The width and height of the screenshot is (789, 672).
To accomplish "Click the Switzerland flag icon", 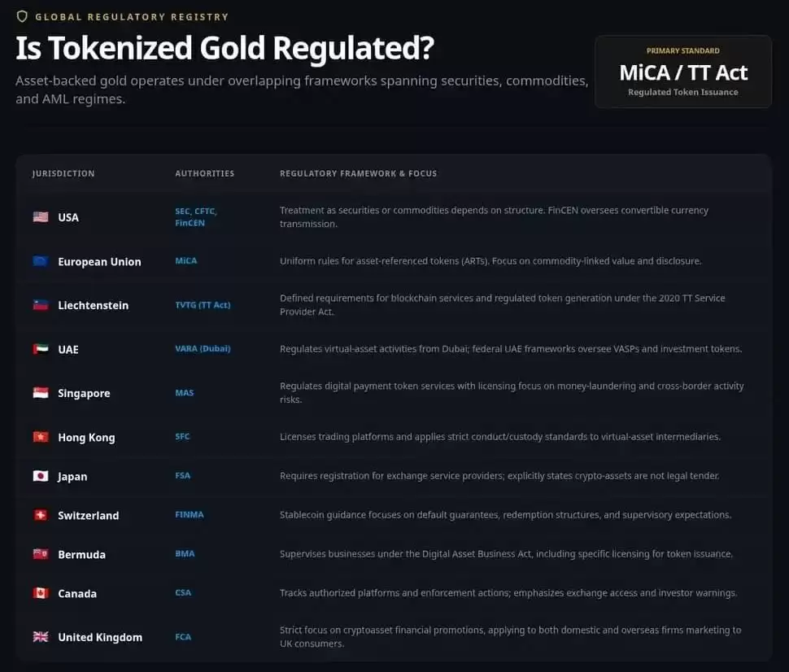I will point(41,515).
